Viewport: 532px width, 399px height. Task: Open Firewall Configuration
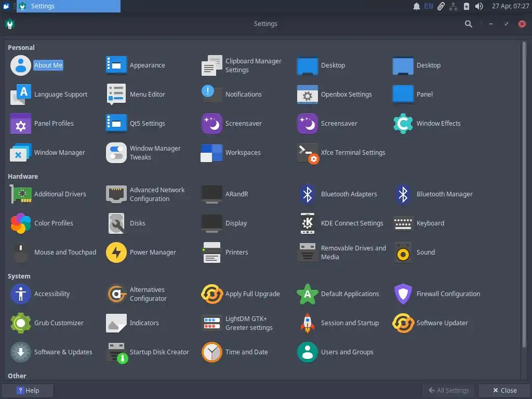pos(436,294)
